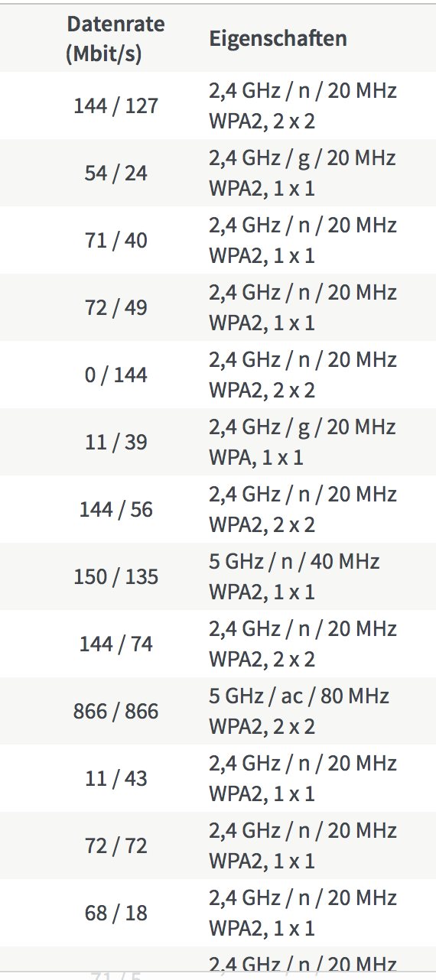Click properties cell beside 0 / 144
The width and height of the screenshot is (436, 980).
click(x=303, y=375)
